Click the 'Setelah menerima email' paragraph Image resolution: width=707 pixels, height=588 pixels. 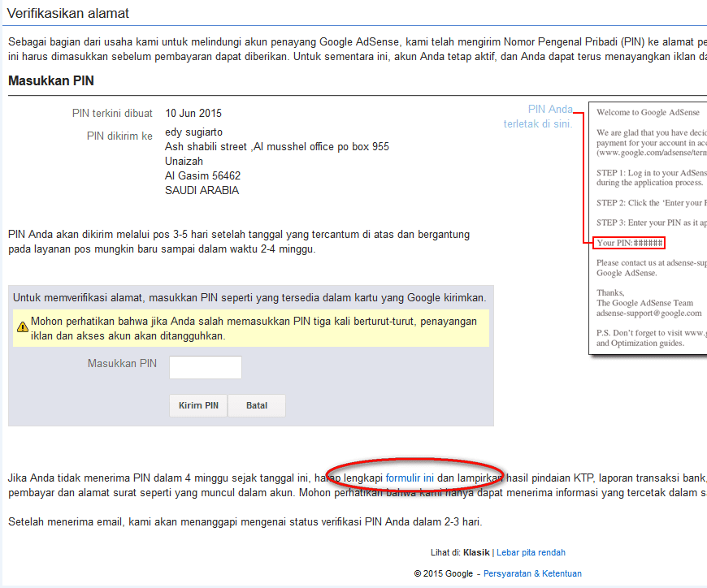click(x=245, y=521)
